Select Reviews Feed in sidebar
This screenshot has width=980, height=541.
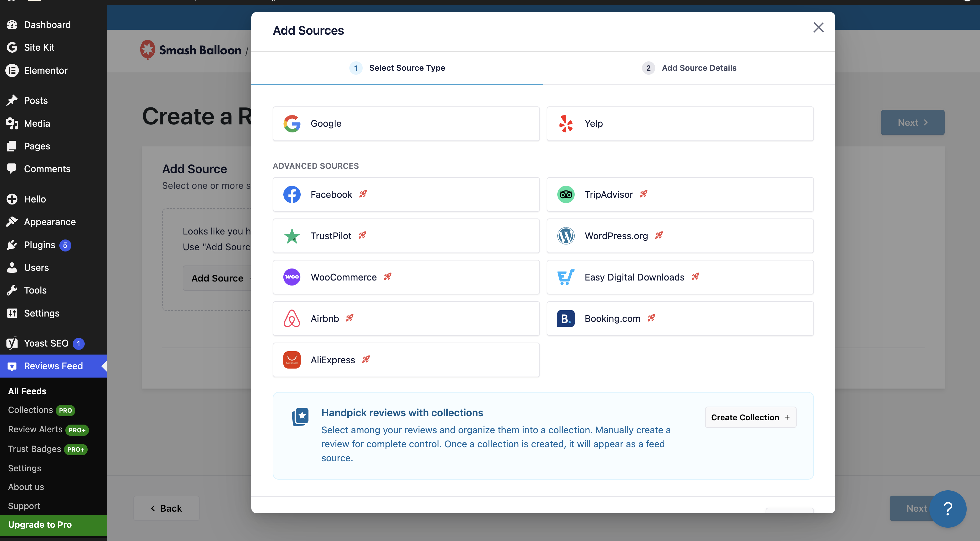click(x=53, y=366)
